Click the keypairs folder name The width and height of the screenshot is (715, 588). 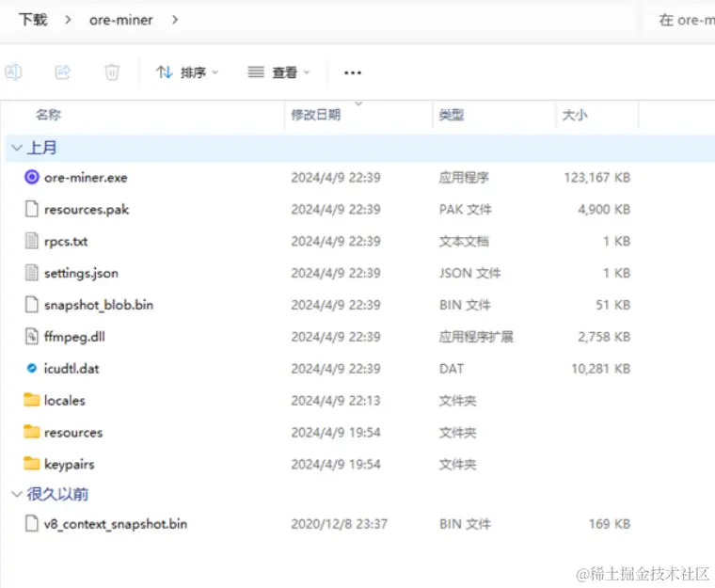click(x=70, y=465)
